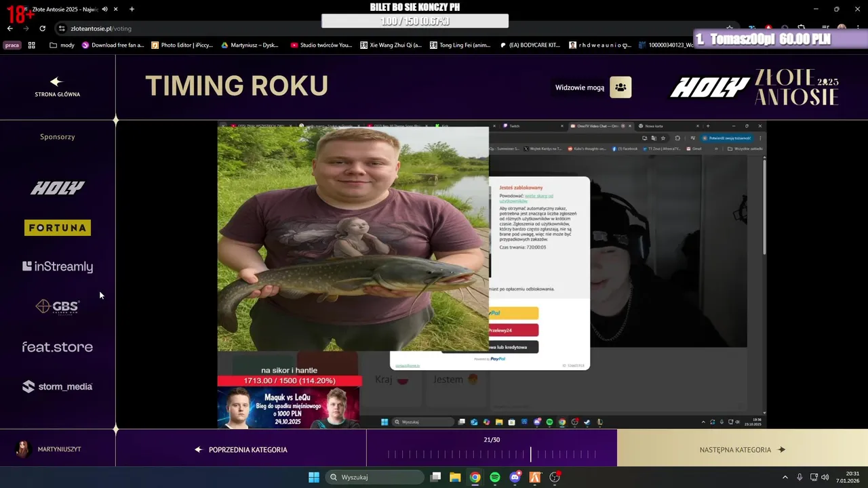Viewport: 868px width, 488px height.
Task: Click the HOLY Złote Antosie 2025 logo
Action: tap(754, 87)
